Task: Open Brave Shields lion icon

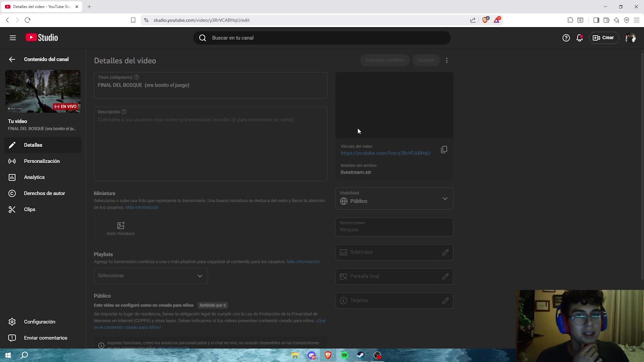Action: pyautogui.click(x=486, y=20)
